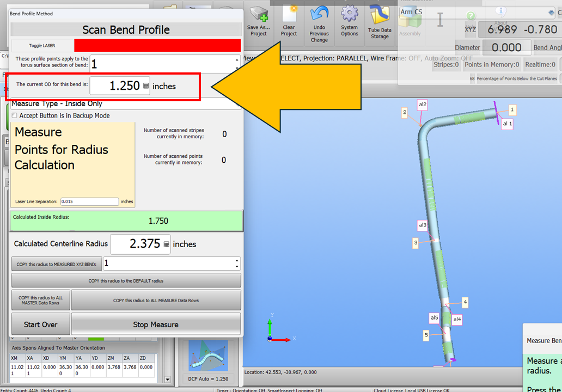Click the Measure Type - Inside Only field

tap(125, 103)
